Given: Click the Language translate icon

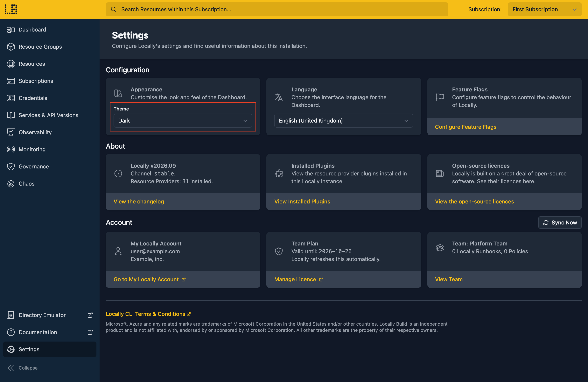Looking at the screenshot, I should [x=279, y=97].
